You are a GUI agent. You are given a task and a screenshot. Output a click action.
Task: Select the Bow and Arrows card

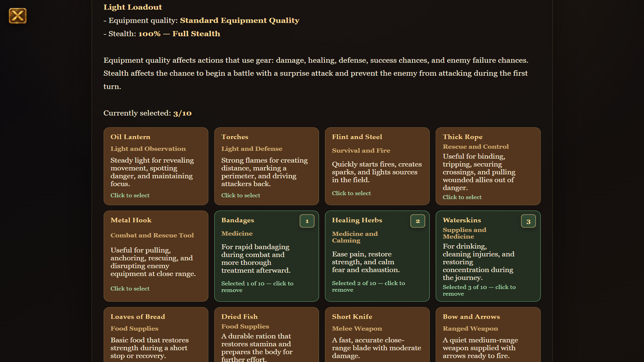click(488, 335)
